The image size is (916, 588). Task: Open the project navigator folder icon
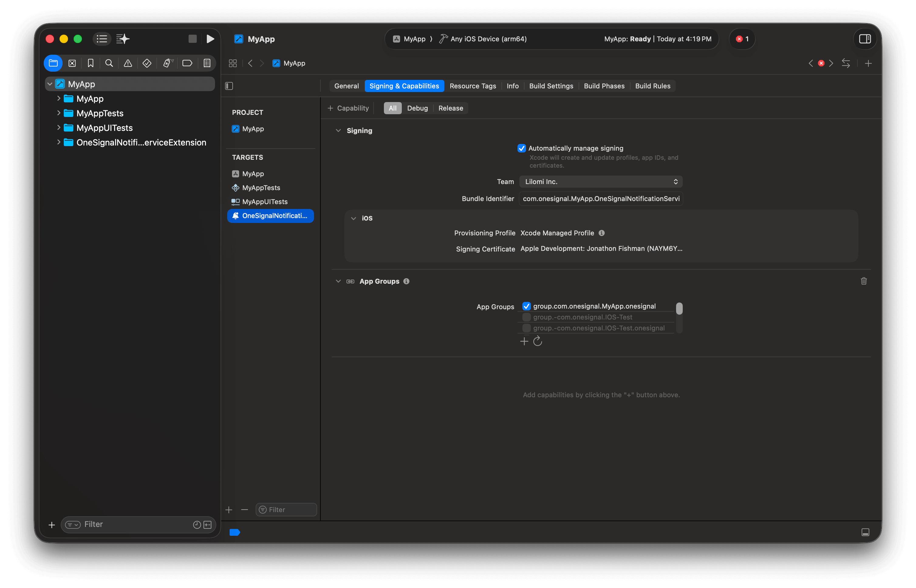pos(53,63)
